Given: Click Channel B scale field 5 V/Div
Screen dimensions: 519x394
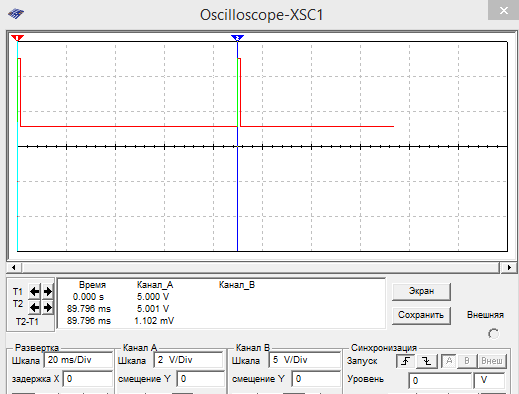Looking at the screenshot, I should [304, 360].
